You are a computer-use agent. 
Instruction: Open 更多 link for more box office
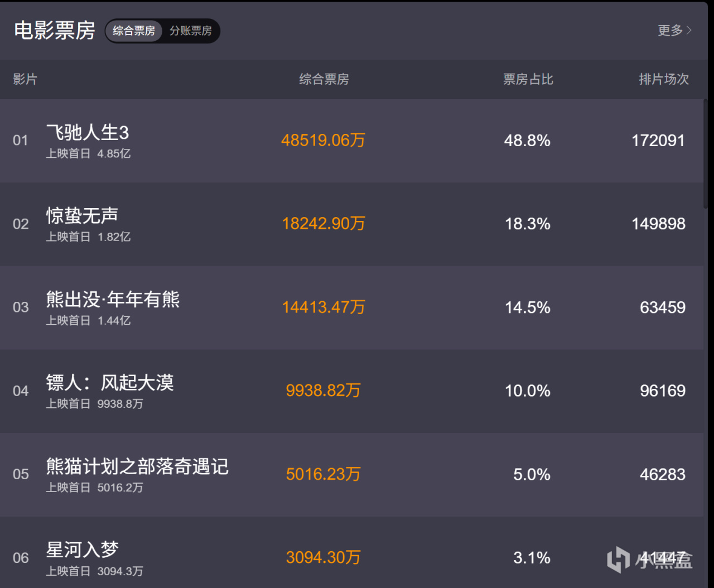click(670, 30)
